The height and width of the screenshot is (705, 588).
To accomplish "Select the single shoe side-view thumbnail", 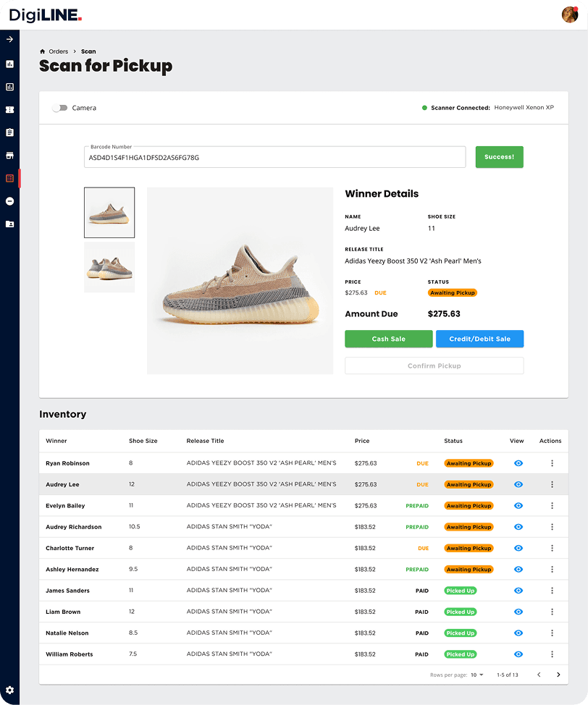I will pos(109,213).
